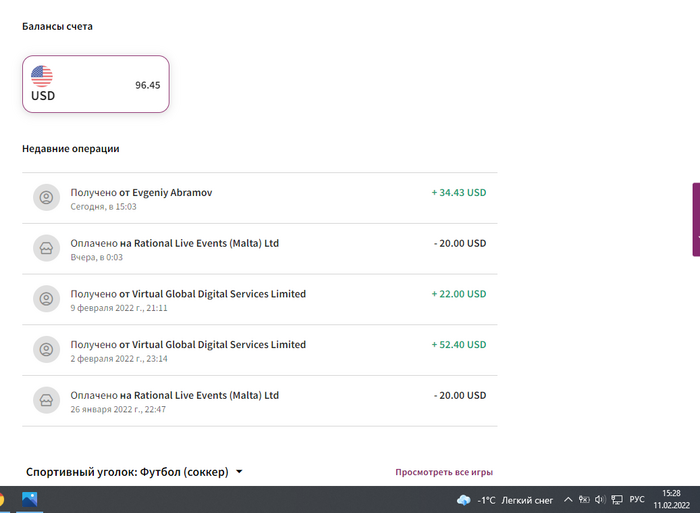Click the '2 февраля 2022 г., 23:14' timestamp
Viewport: 700px width, 513px height.
click(119, 359)
